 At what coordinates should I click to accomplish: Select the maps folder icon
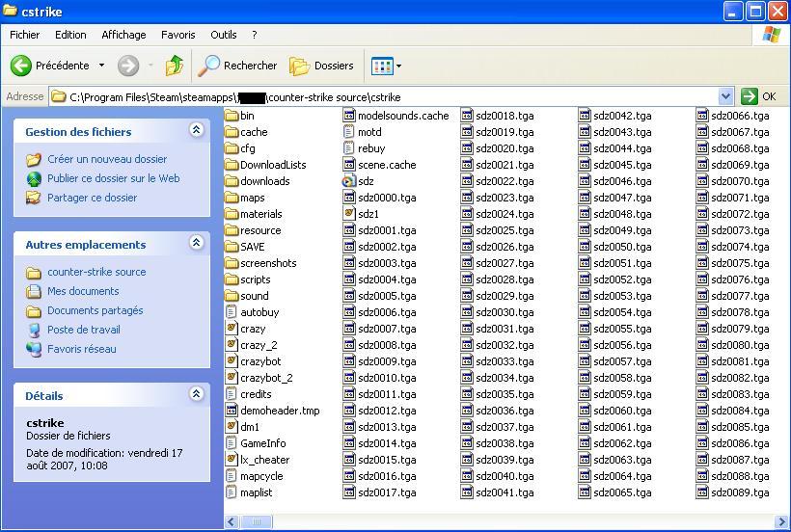click(232, 198)
